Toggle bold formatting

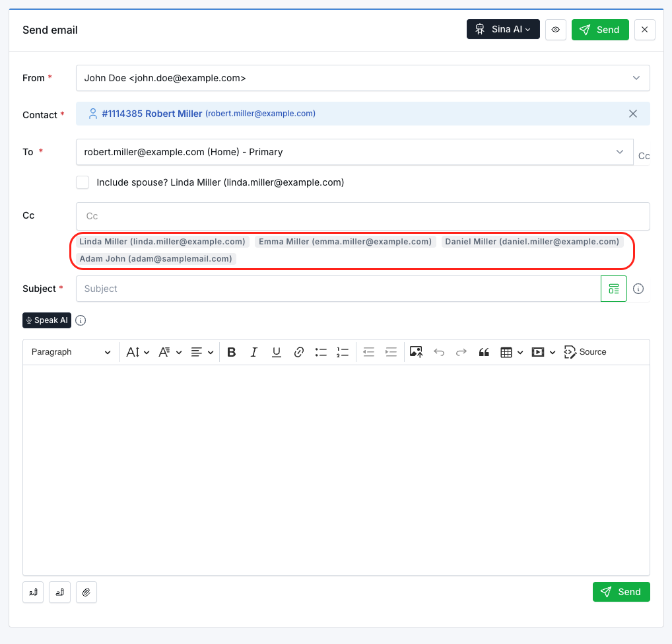pos(232,352)
